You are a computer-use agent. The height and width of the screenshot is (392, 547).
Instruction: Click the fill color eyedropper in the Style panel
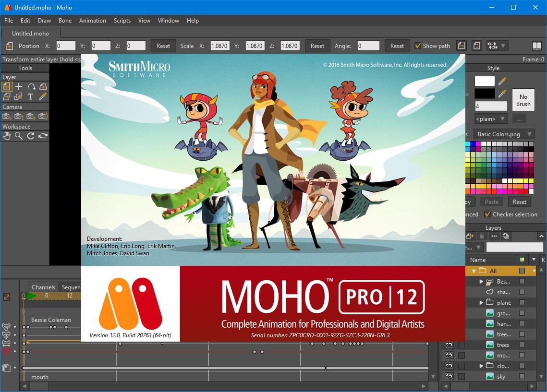[x=502, y=81]
